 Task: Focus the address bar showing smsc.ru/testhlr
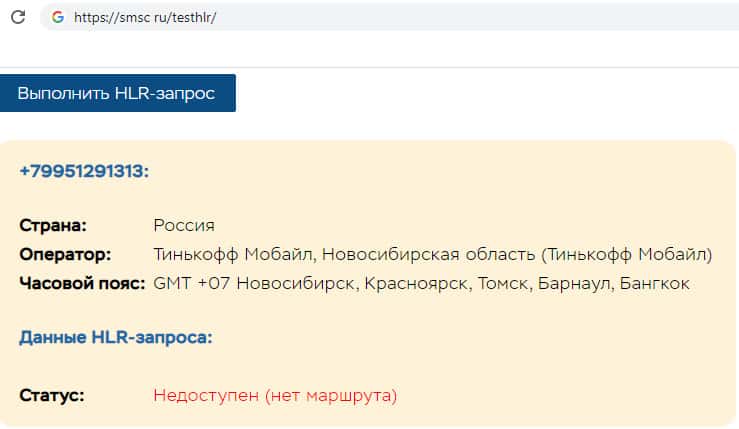(300, 17)
